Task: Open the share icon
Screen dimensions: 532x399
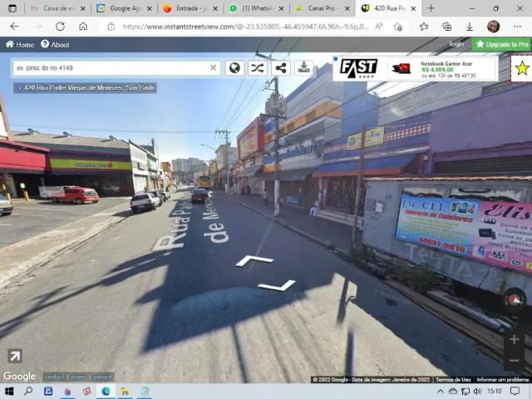Action: click(x=281, y=68)
